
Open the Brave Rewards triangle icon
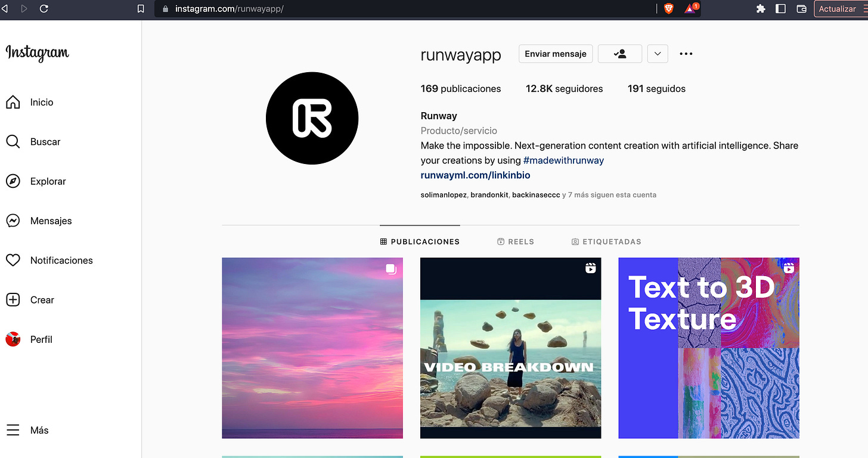point(691,8)
